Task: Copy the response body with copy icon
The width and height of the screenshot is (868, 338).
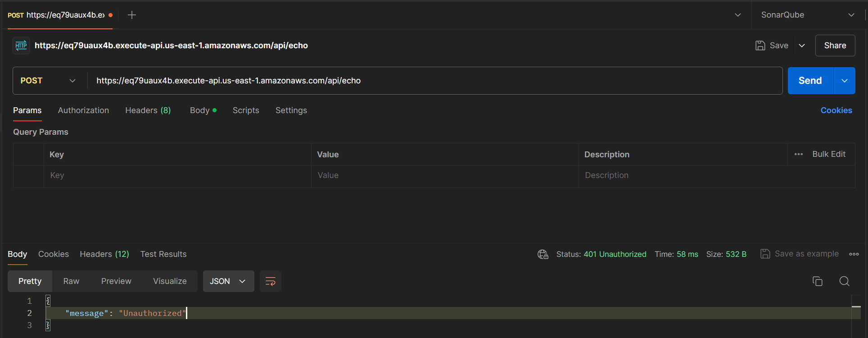Action: 818,281
